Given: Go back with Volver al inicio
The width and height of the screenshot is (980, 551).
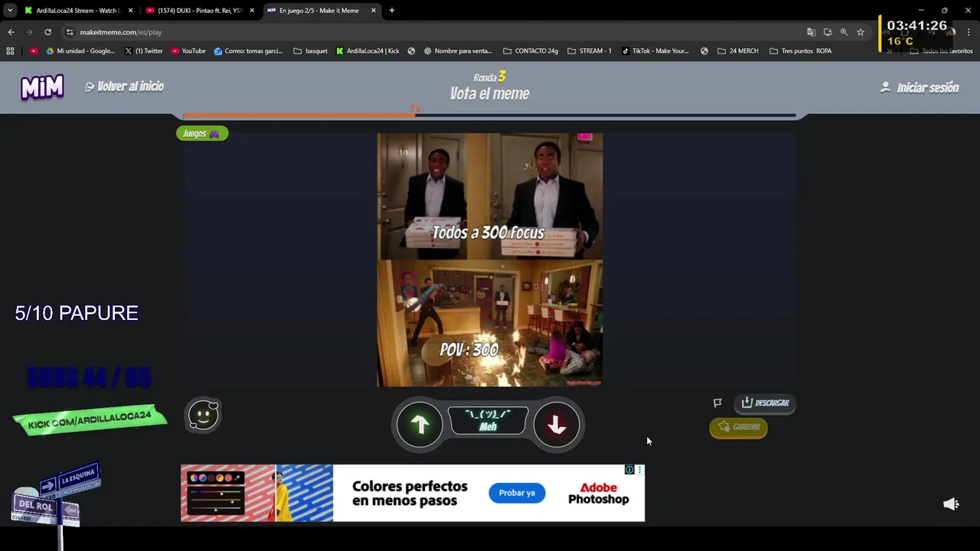Looking at the screenshot, I should click(125, 86).
